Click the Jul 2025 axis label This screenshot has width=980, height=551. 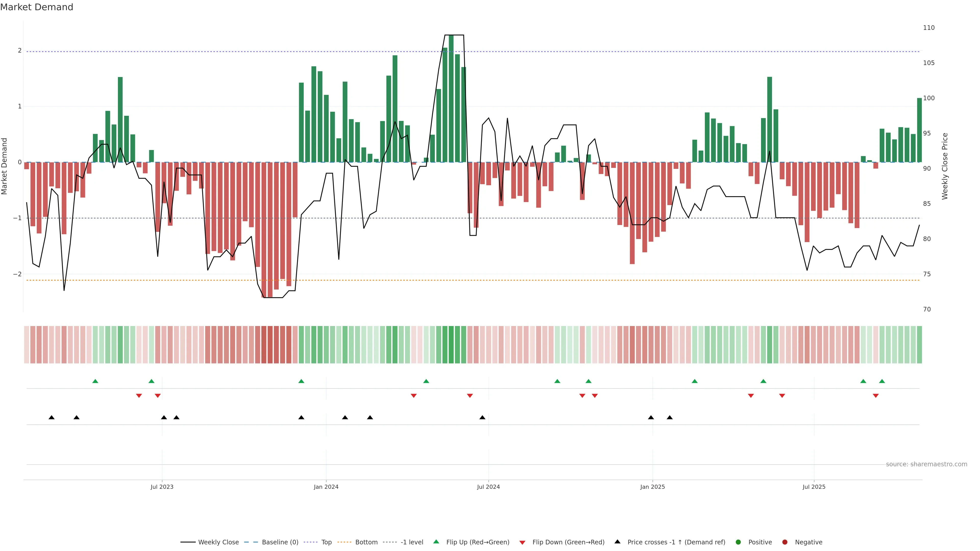pos(814,487)
